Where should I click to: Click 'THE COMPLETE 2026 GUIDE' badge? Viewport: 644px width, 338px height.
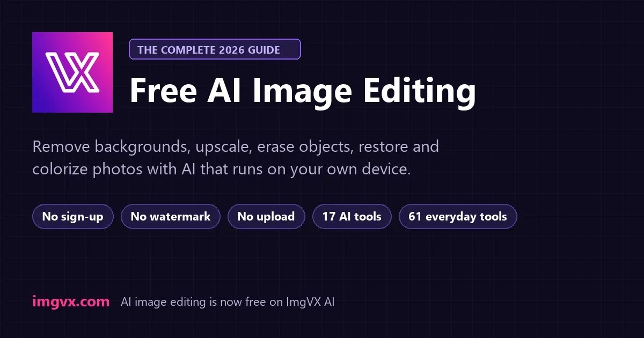click(215, 50)
